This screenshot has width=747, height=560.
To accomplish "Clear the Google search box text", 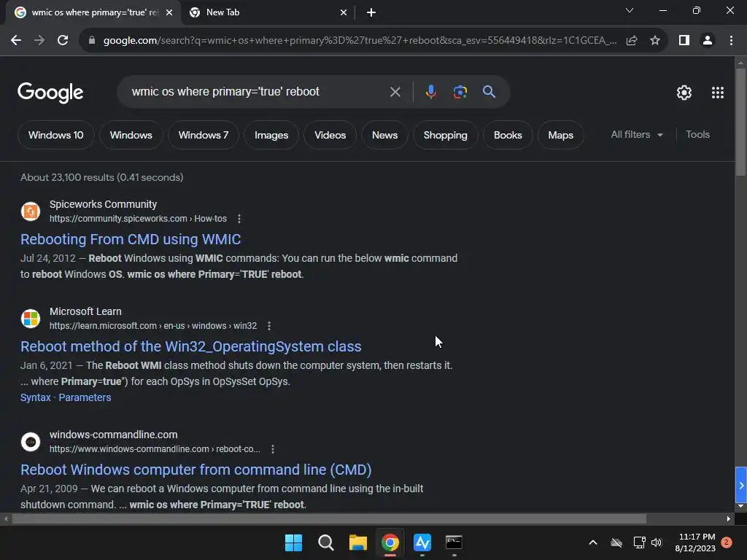I will (395, 92).
